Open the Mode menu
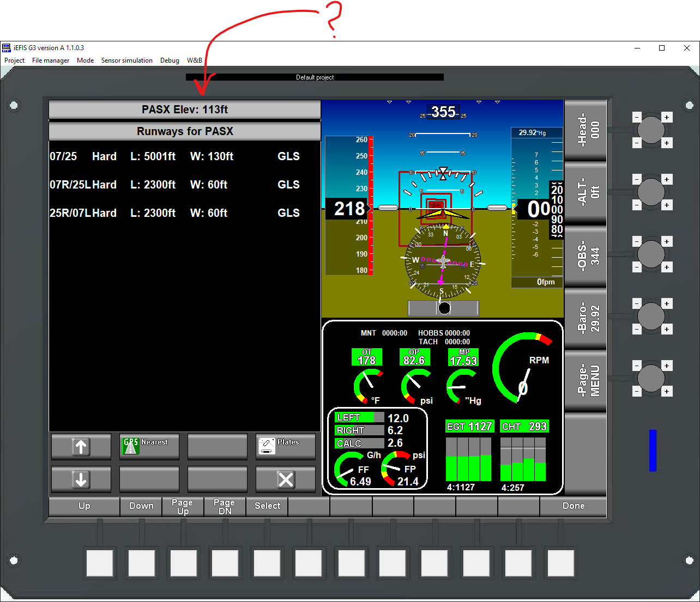 [85, 60]
